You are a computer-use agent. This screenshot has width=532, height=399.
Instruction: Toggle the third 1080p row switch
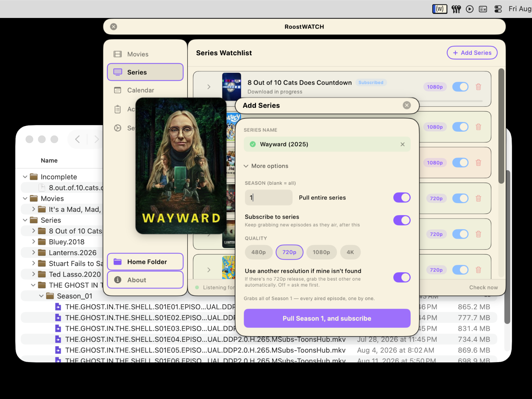coord(460,163)
